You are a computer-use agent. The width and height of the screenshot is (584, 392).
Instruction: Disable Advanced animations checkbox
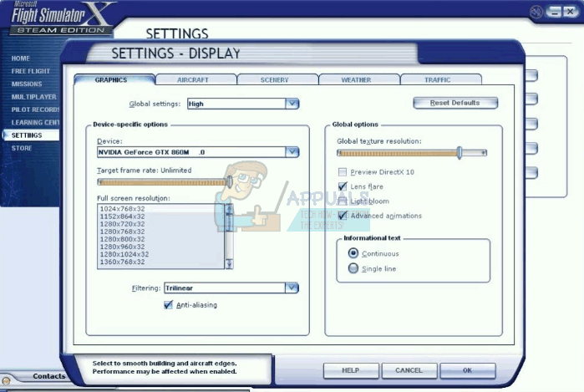click(x=343, y=216)
